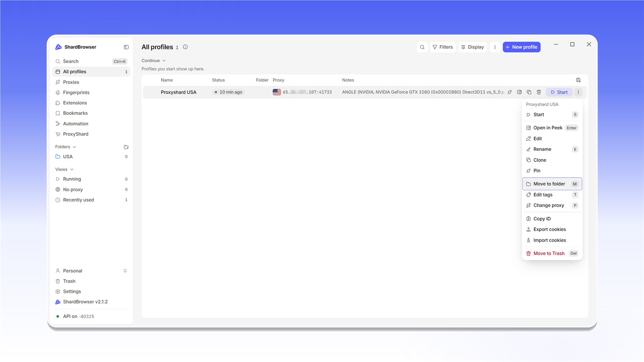Collapse the sidebar panel icon
The image size is (644, 362).
[126, 47]
